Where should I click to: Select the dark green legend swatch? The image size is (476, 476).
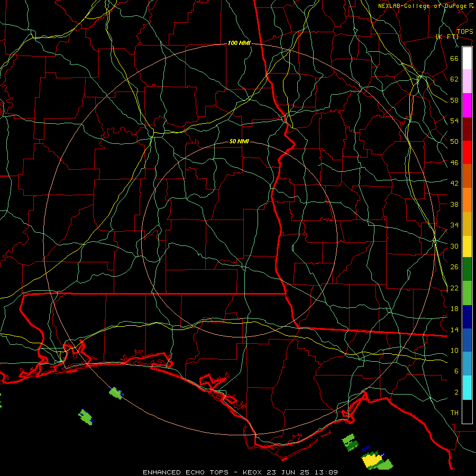pyautogui.click(x=467, y=269)
